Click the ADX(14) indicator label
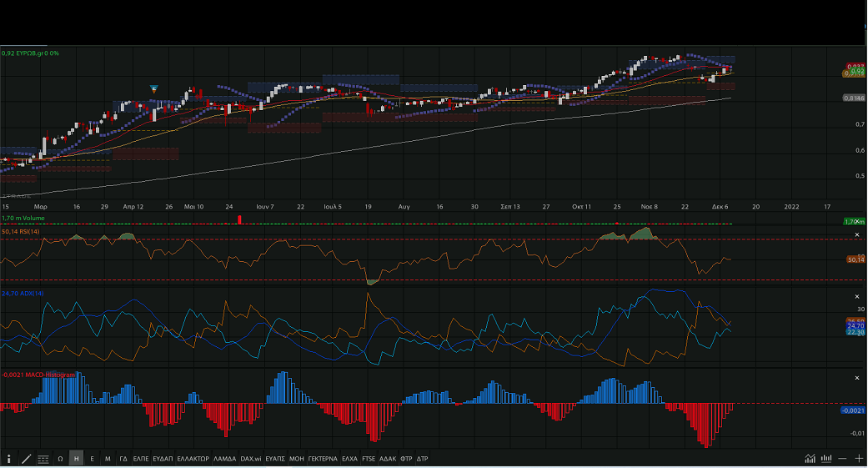This screenshot has height=468, width=868. pyautogui.click(x=23, y=294)
